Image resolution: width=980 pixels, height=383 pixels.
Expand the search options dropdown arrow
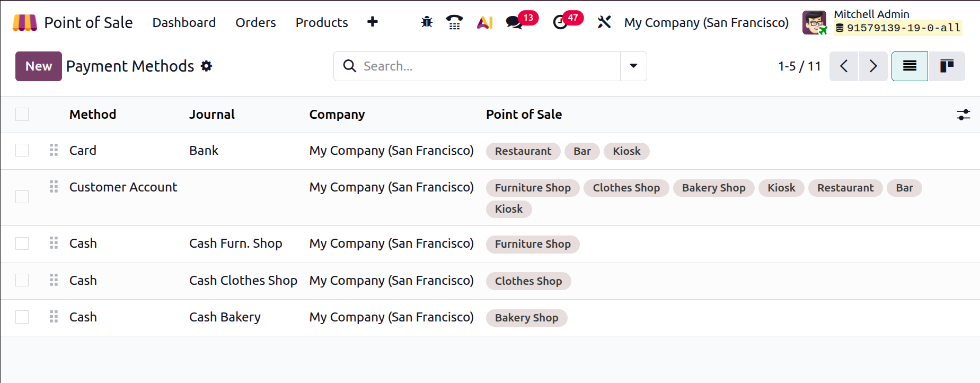click(x=633, y=66)
